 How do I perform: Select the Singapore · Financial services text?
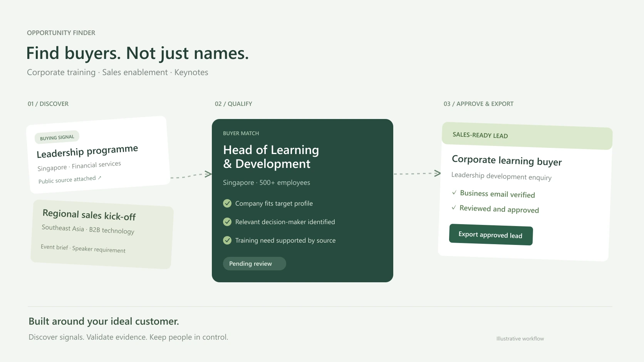[x=79, y=166]
